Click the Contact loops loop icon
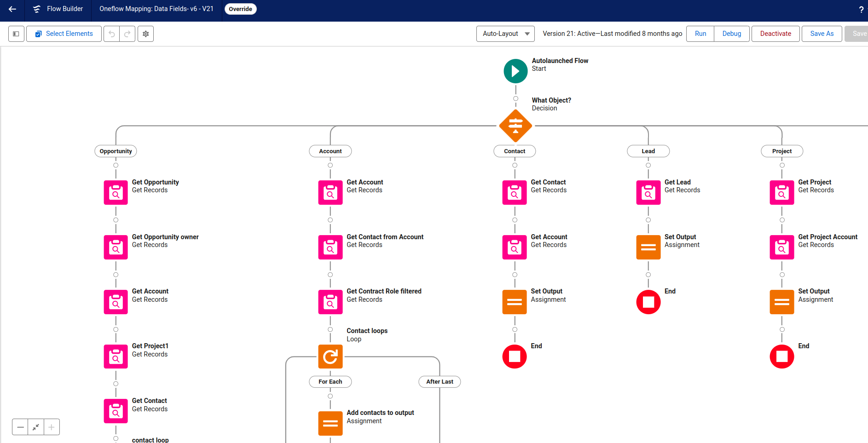The width and height of the screenshot is (868, 443). [330, 357]
